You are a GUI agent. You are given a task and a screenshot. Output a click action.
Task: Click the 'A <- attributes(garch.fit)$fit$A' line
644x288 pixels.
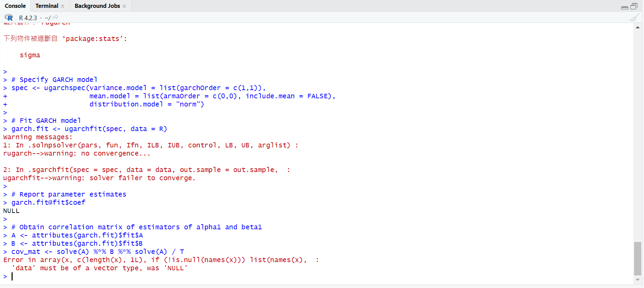tap(77, 235)
